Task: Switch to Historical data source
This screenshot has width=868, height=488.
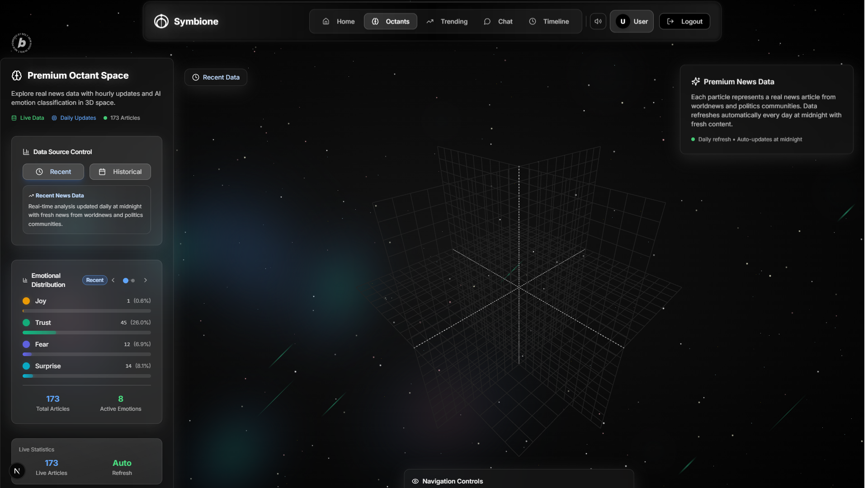Action: coord(120,172)
